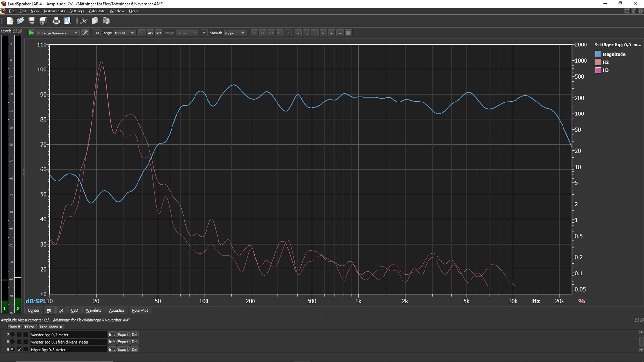Open the Proc. Menu flyout
This screenshot has height=362, width=644.
click(x=51, y=327)
